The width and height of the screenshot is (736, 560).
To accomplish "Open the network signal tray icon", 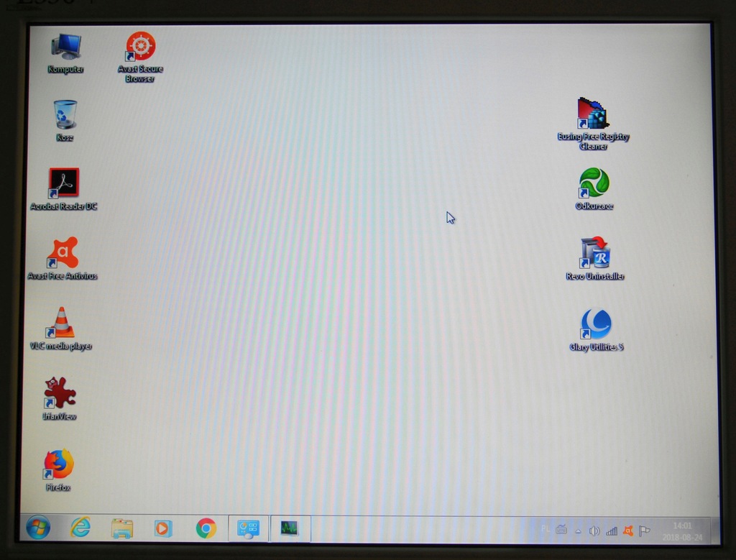I will (x=611, y=531).
